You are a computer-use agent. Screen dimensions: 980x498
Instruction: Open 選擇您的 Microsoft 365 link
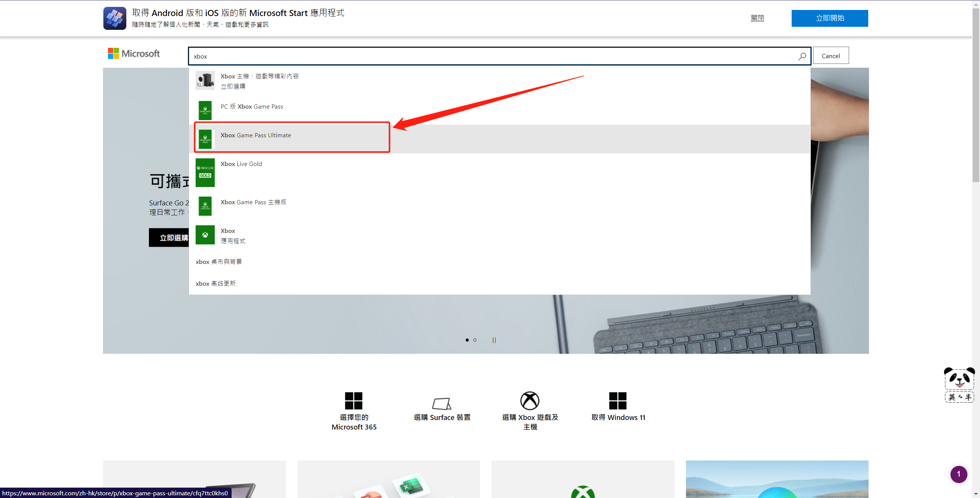(354, 422)
